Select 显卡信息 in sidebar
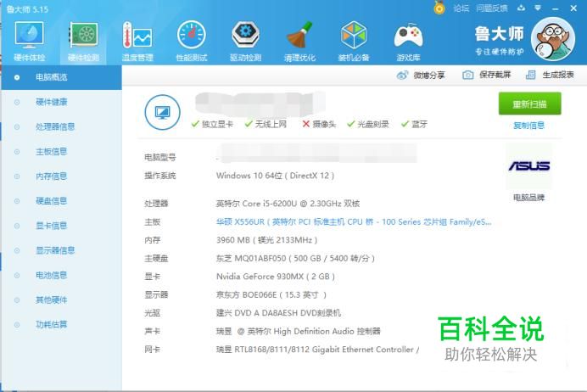This screenshot has height=392, width=587. (x=61, y=226)
